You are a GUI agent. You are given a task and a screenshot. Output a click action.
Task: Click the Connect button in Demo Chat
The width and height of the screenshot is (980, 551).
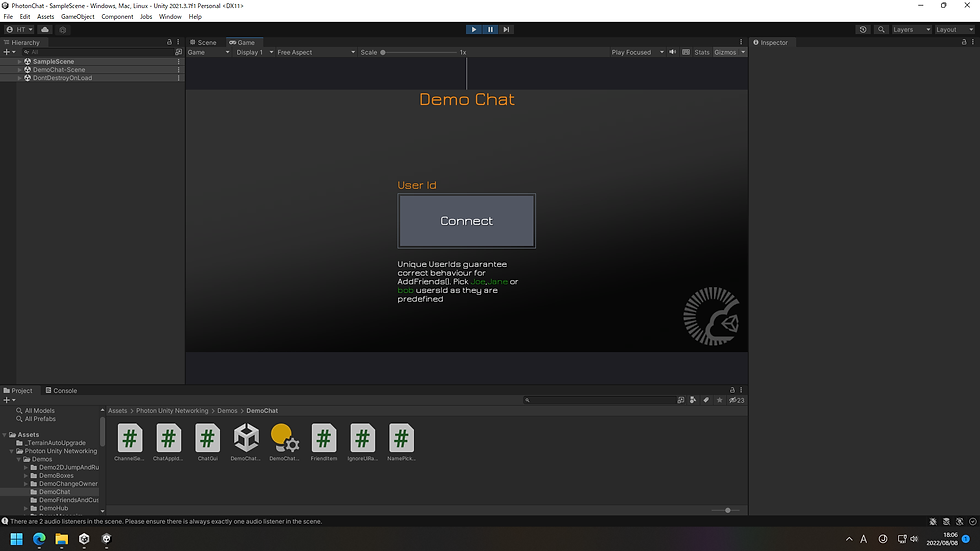coord(466,221)
